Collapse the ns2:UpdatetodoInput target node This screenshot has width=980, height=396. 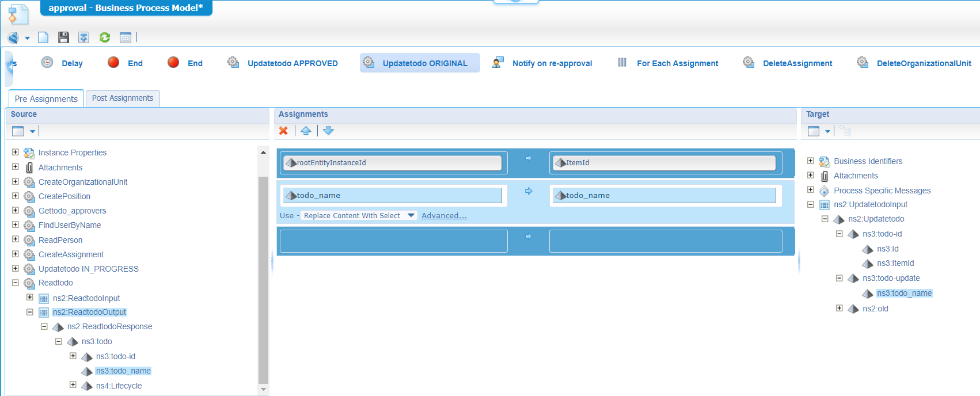click(811, 204)
